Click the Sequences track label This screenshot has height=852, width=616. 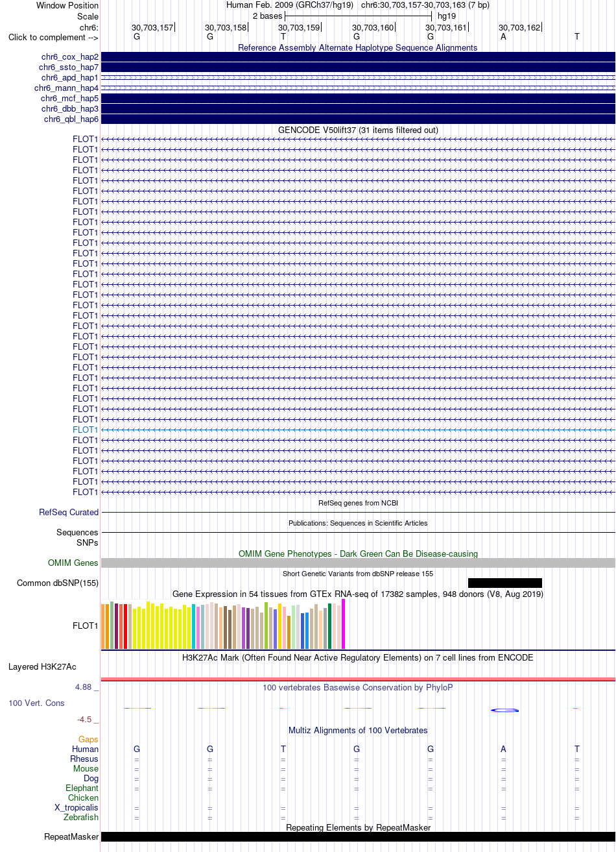pos(77,533)
